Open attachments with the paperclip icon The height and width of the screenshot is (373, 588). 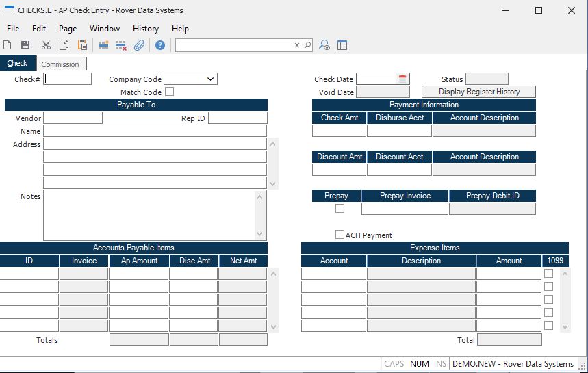139,45
